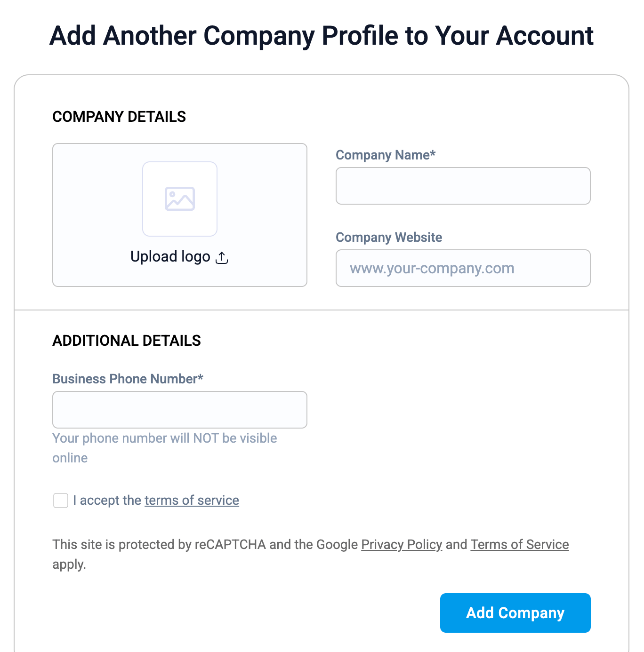This screenshot has width=644, height=652.
Task: Click the Company Name* label
Action: pos(386,155)
